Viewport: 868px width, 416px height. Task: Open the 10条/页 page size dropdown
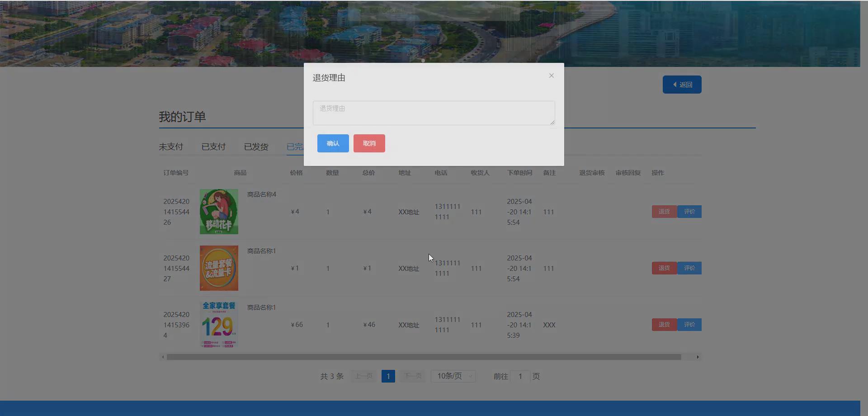click(x=453, y=376)
